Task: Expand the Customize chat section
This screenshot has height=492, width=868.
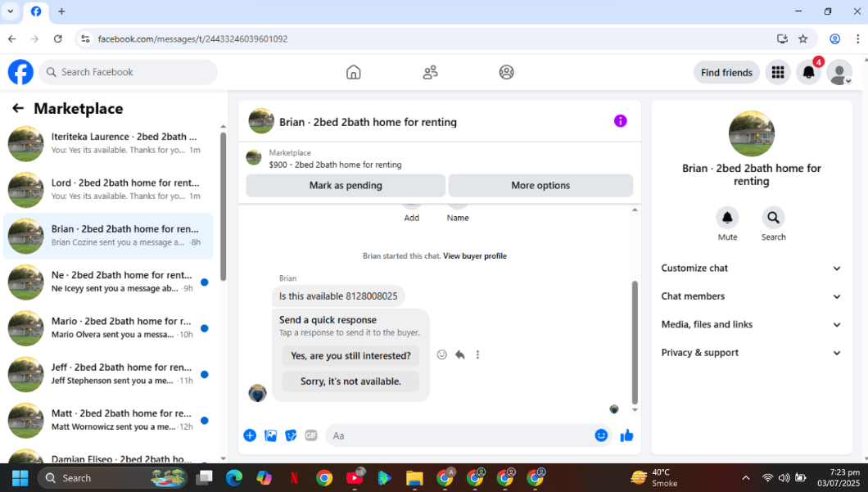Action: pyautogui.click(x=751, y=268)
